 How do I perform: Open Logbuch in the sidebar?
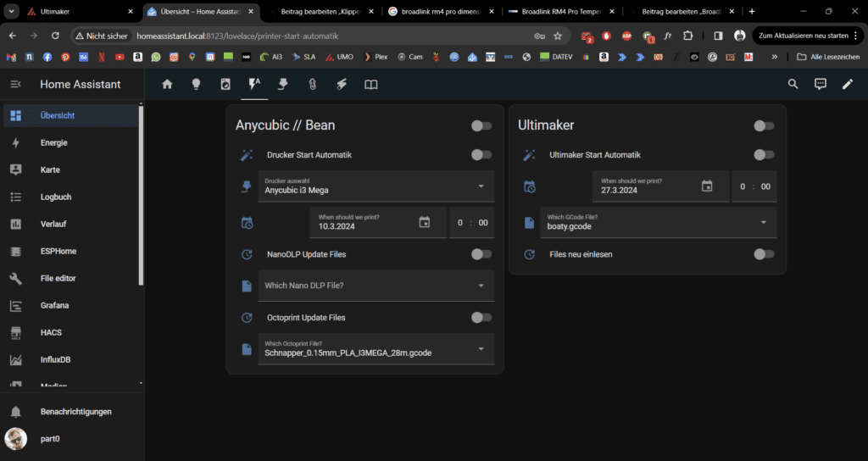[71, 197]
